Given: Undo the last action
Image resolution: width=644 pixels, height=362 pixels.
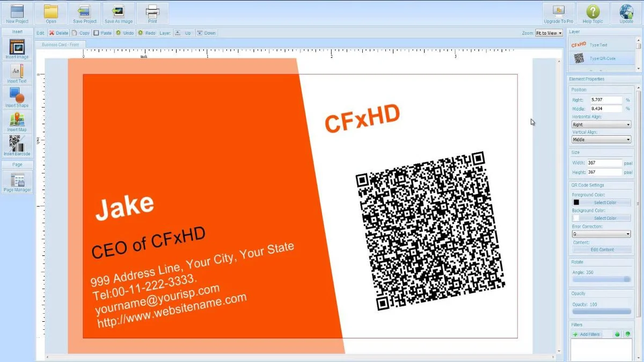Looking at the screenshot, I should tap(125, 33).
